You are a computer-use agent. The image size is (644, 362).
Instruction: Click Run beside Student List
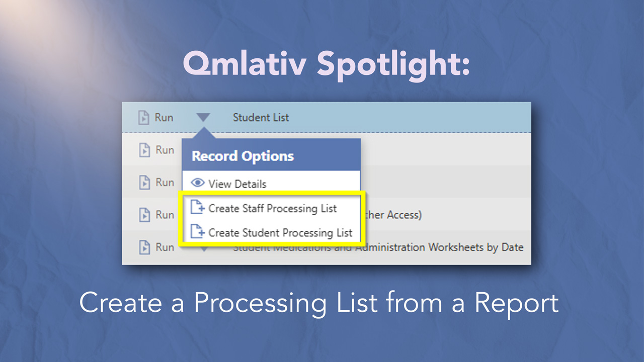pos(165,117)
